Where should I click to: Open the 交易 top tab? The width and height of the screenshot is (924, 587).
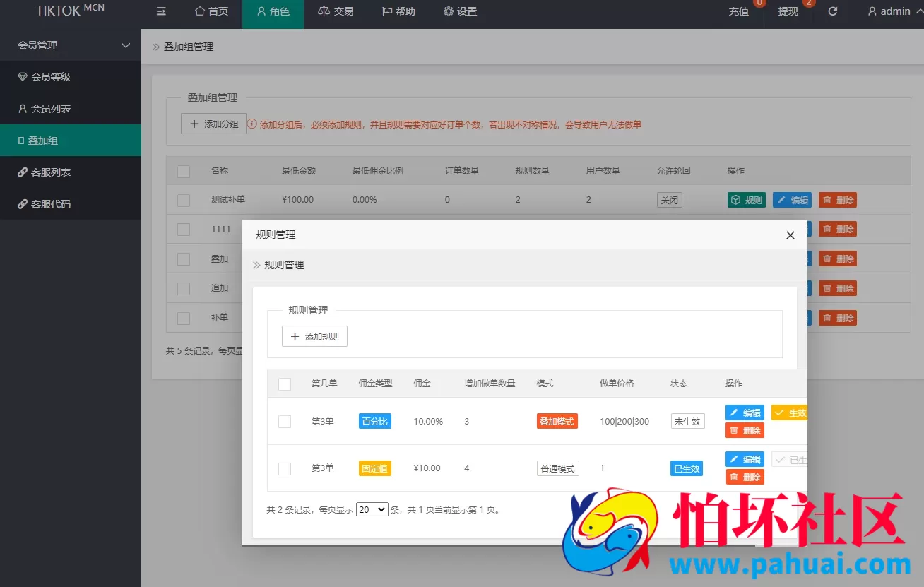(336, 11)
